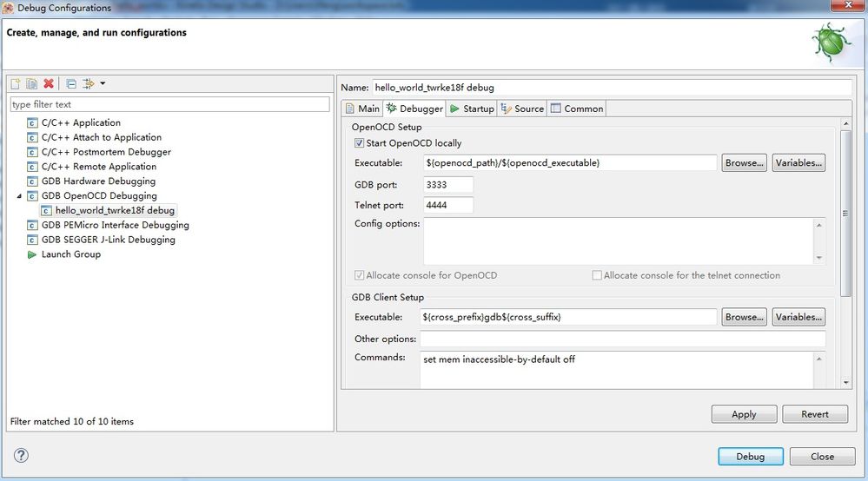Select GDB PEMicro Interface Debugging entry
Screen dimensions: 868x481
116,225
